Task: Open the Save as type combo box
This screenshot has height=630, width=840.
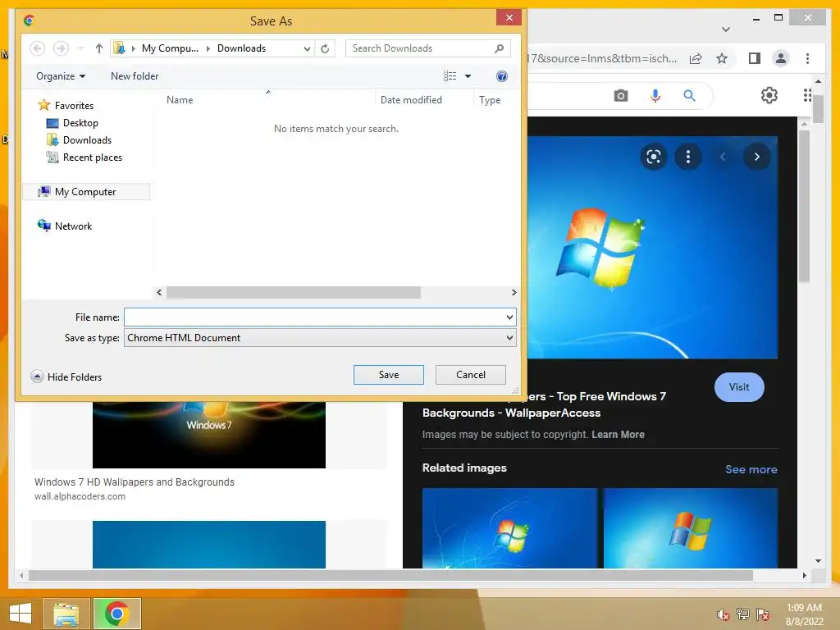Action: [320, 337]
